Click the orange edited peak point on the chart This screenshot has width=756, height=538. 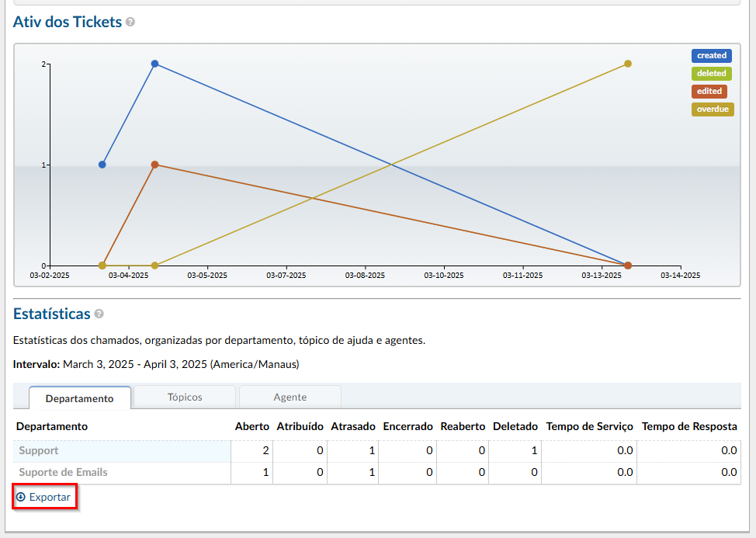coord(154,164)
